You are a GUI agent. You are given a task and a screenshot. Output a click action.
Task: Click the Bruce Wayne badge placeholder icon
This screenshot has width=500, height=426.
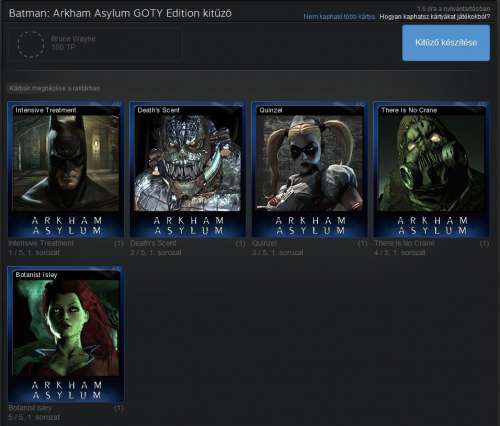click(31, 45)
